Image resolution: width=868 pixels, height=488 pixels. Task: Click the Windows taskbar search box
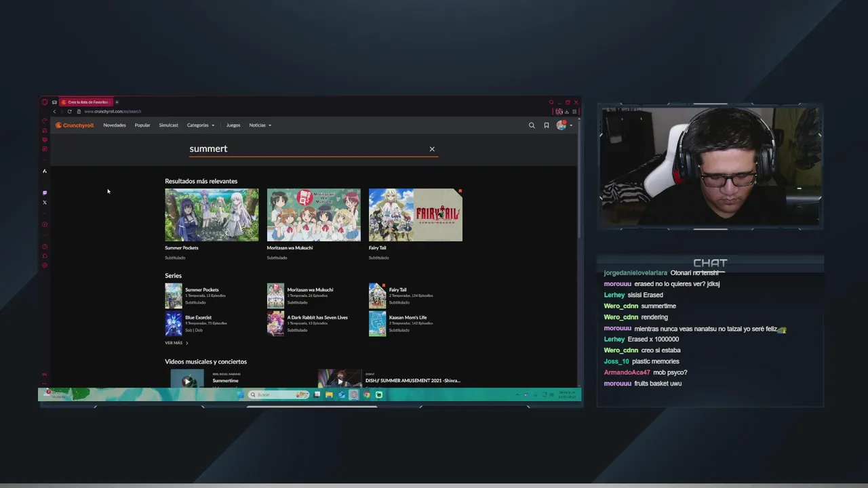(x=279, y=394)
